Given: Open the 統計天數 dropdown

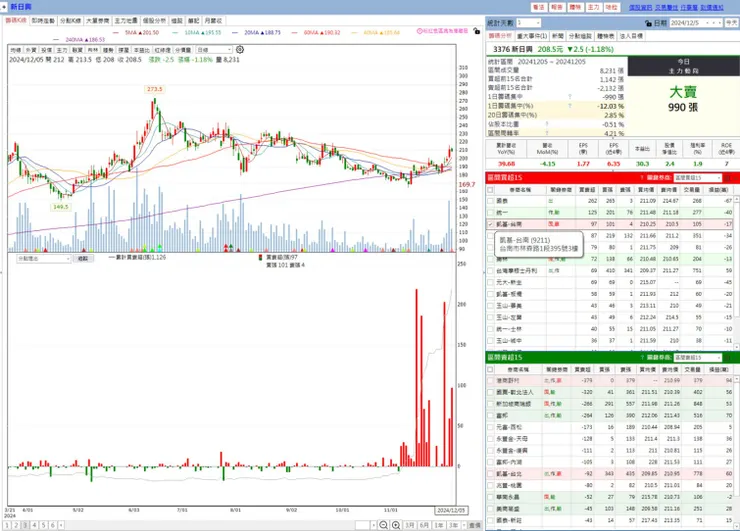Looking at the screenshot, I should (528, 23).
